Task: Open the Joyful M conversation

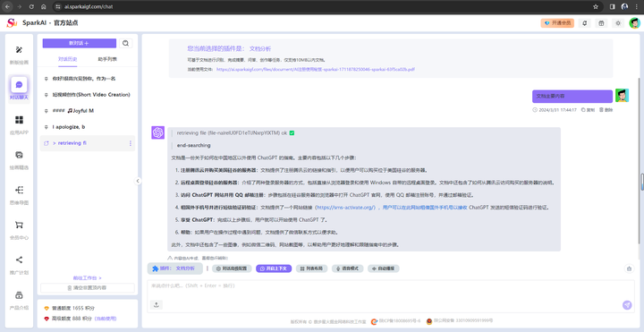Action: point(88,111)
